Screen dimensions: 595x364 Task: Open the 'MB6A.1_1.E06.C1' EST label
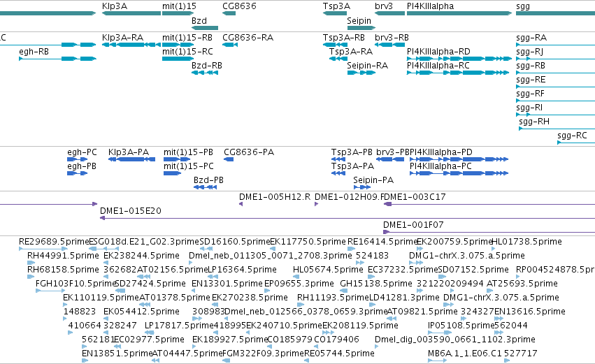465,354
